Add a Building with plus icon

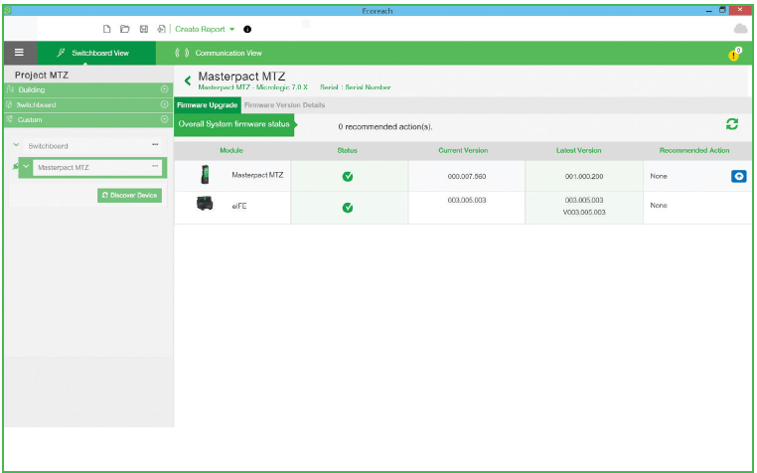pos(164,89)
